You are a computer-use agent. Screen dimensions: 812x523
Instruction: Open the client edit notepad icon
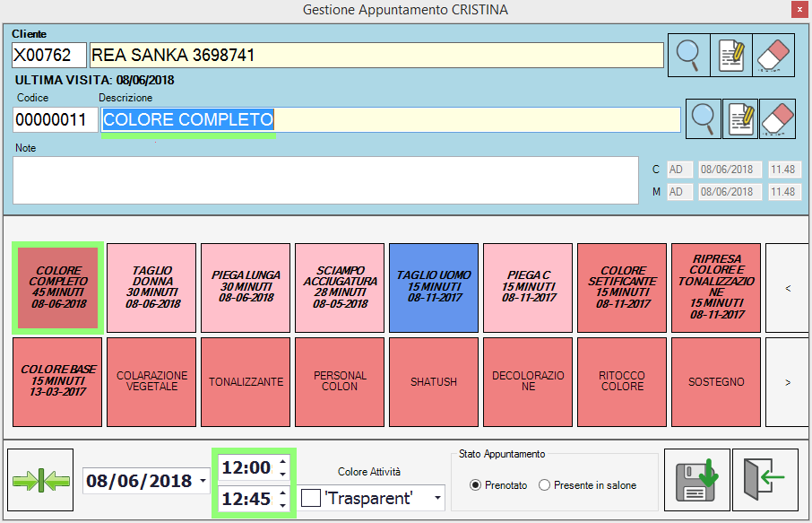click(x=730, y=56)
